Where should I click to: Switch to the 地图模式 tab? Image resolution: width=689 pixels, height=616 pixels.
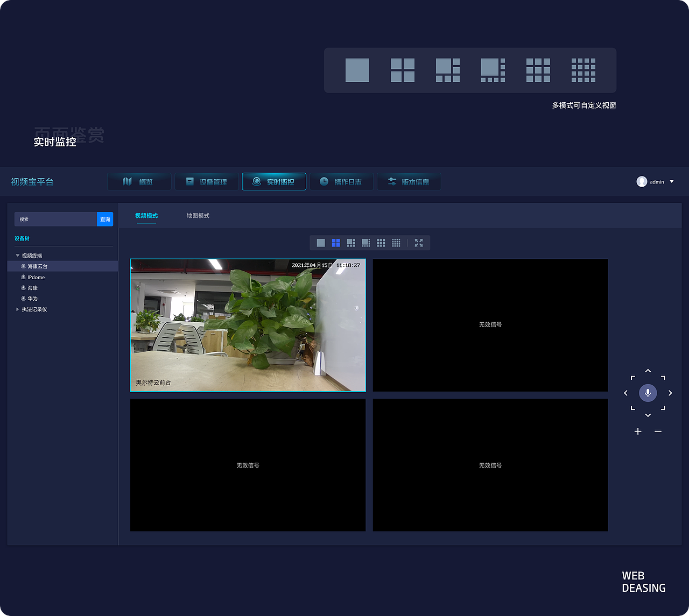pos(198,216)
